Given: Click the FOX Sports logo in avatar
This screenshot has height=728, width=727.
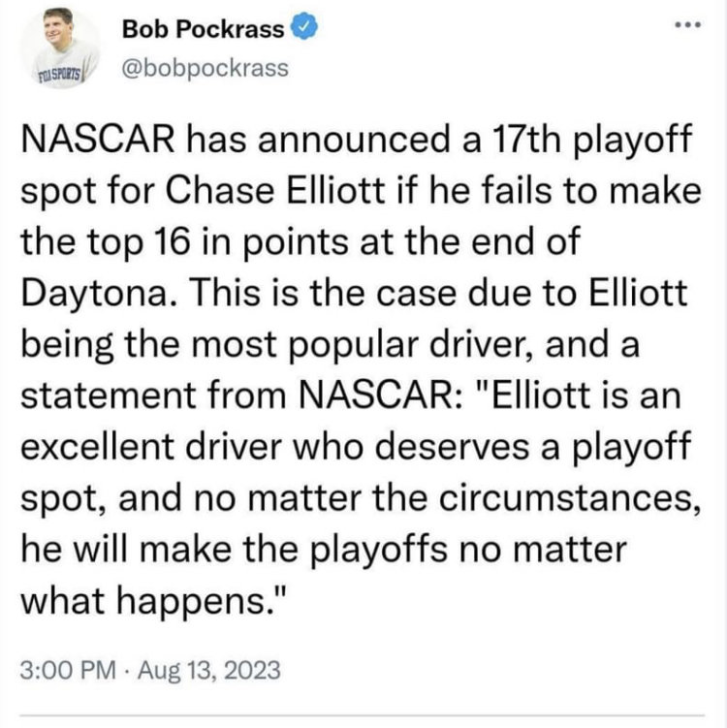Looking at the screenshot, I should tap(60, 75).
